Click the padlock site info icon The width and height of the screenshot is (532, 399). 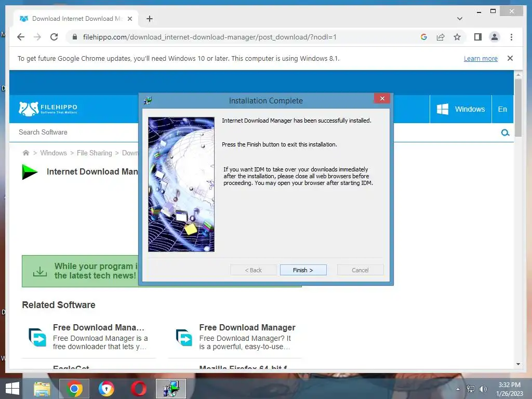[75, 37]
